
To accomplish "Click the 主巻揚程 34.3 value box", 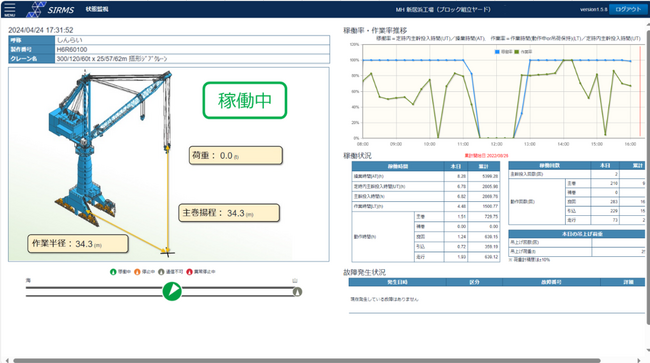I will coord(229,213).
